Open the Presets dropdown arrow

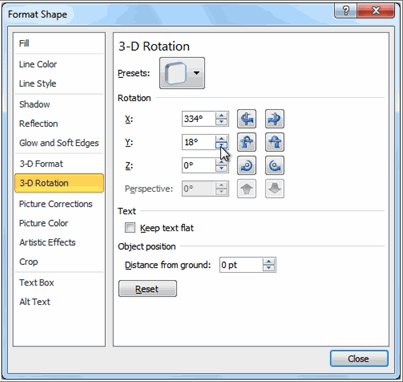197,73
